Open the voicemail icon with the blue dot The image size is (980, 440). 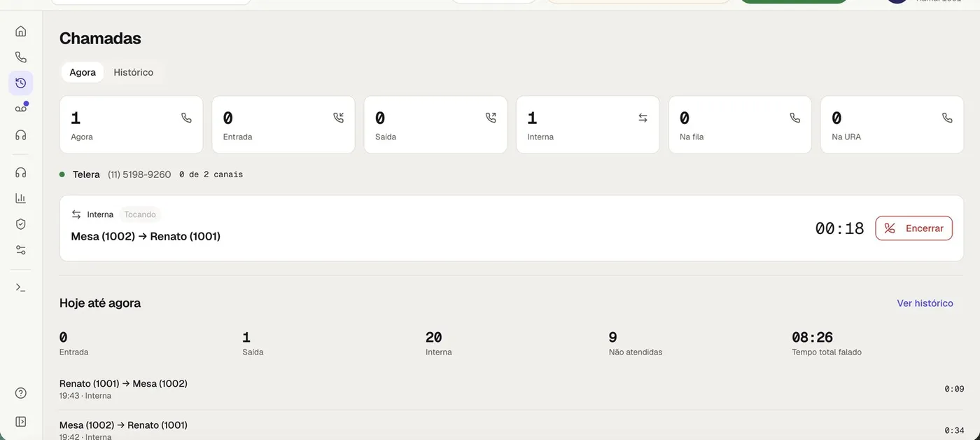(21, 108)
